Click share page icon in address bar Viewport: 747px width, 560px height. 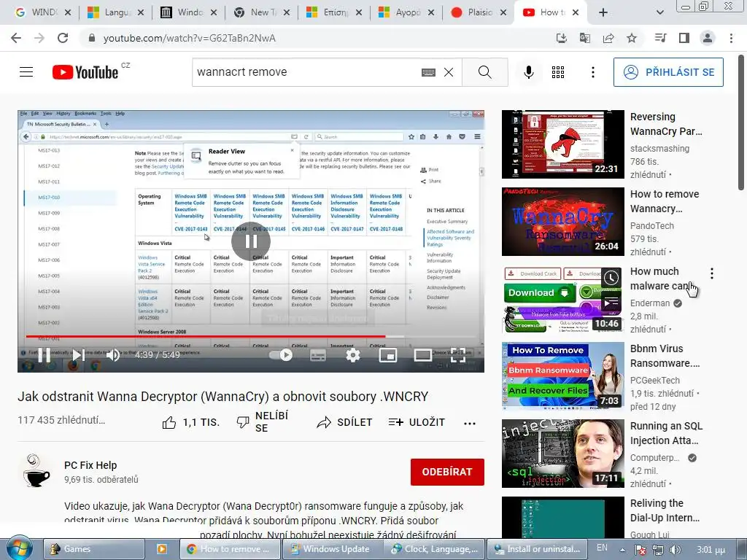point(608,38)
